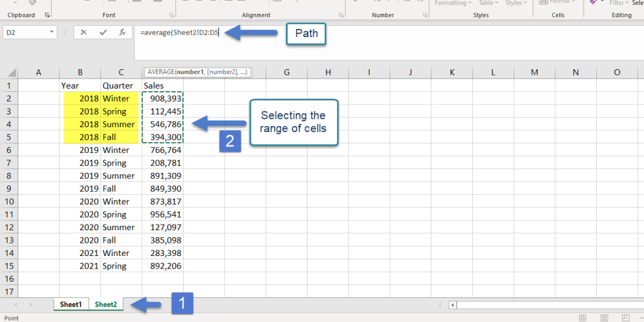
Task: Open the Font group dialog launcher
Action: click(x=172, y=14)
